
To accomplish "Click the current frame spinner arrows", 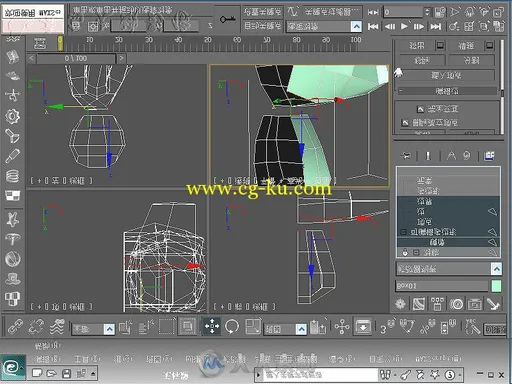I will [x=428, y=12].
